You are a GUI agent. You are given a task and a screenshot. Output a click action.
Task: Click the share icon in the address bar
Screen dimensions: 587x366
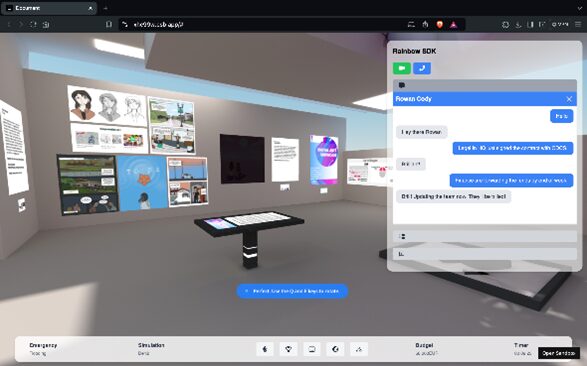click(425, 24)
